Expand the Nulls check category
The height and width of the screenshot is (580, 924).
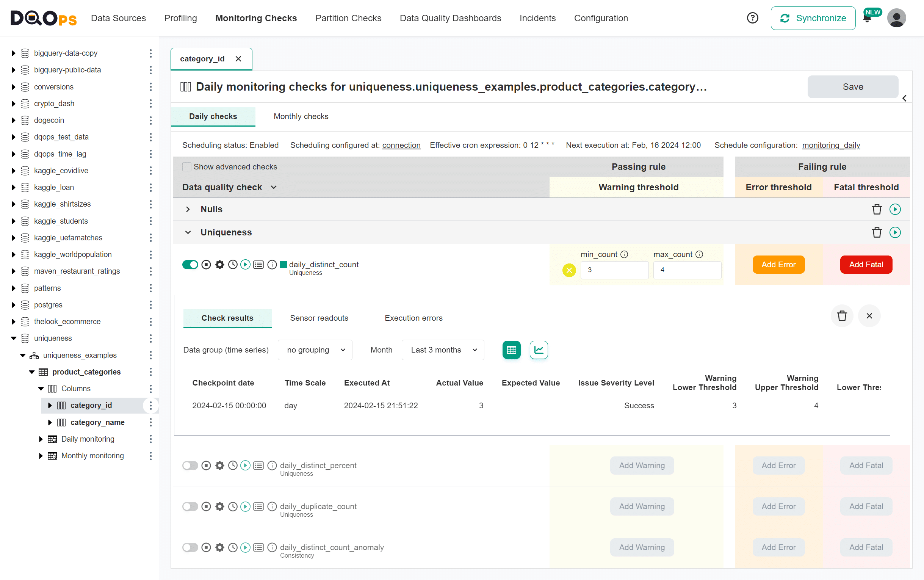(188, 209)
